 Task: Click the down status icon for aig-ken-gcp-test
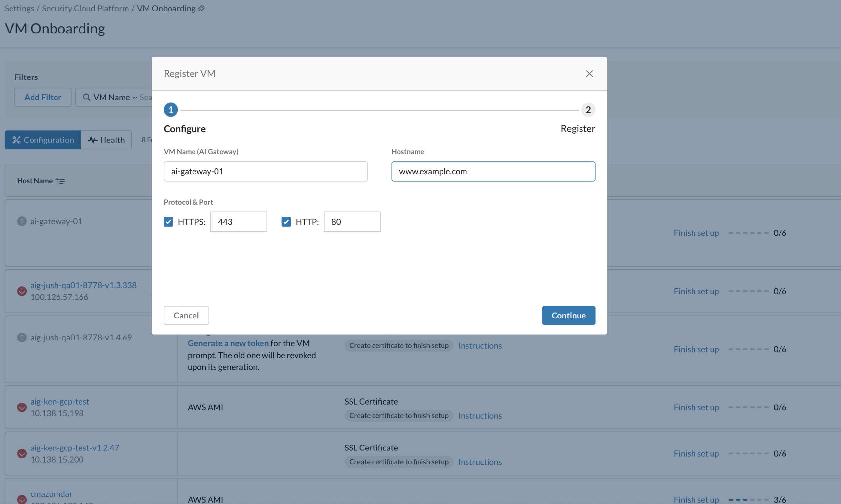point(22,407)
